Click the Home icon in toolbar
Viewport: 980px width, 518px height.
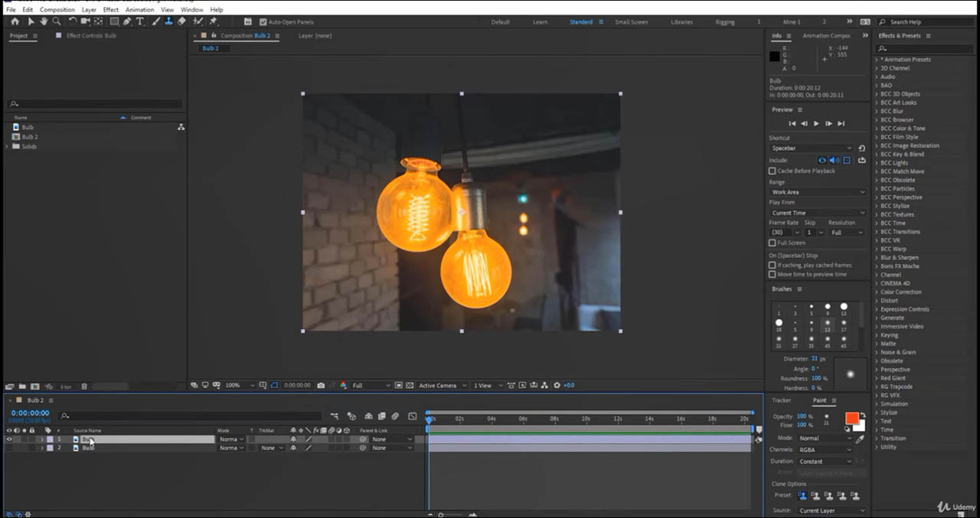[x=15, y=21]
